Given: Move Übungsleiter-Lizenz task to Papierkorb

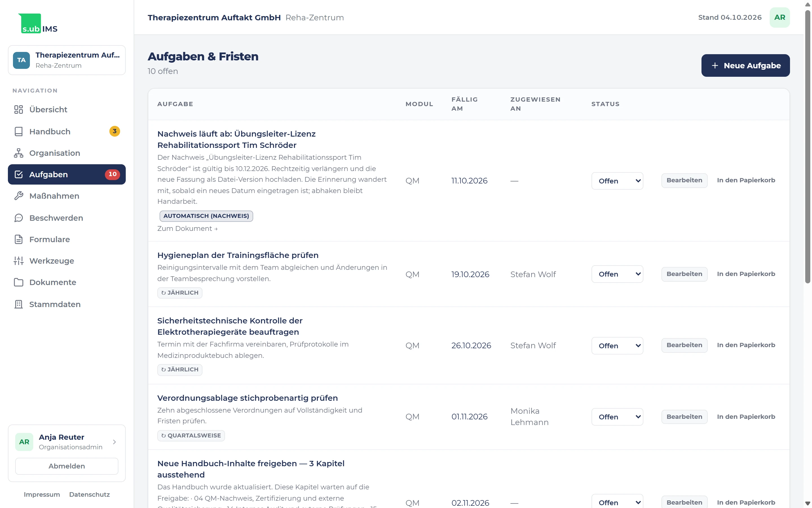Looking at the screenshot, I should (746, 180).
